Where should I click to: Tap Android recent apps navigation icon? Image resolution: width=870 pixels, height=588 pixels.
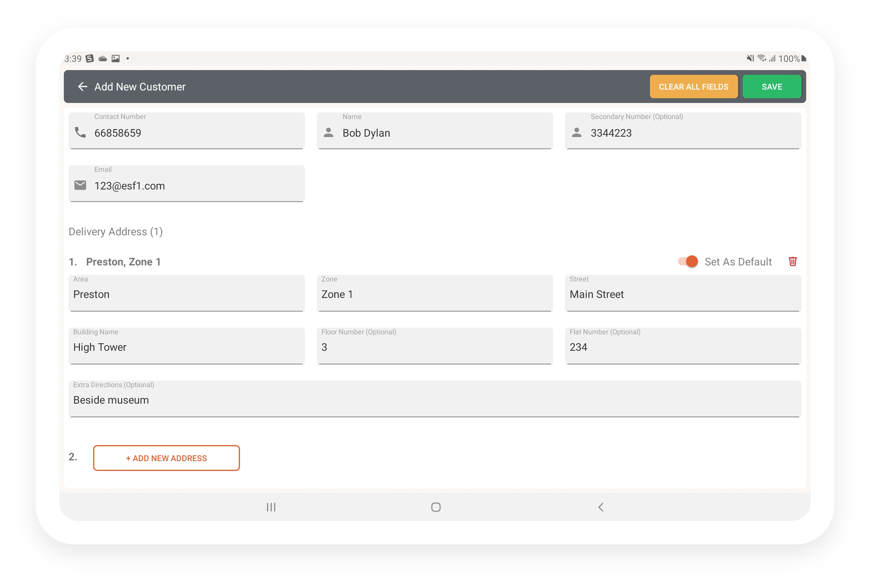271,507
